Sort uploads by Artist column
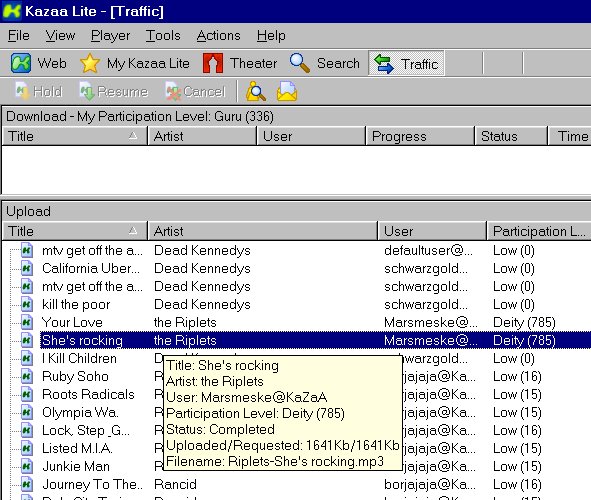 click(x=263, y=231)
